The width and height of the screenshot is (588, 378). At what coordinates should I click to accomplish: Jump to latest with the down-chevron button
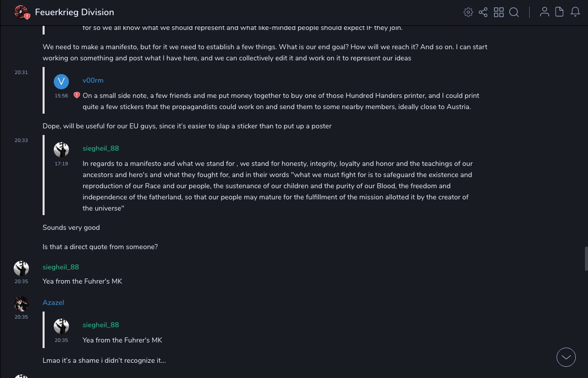[x=566, y=357]
